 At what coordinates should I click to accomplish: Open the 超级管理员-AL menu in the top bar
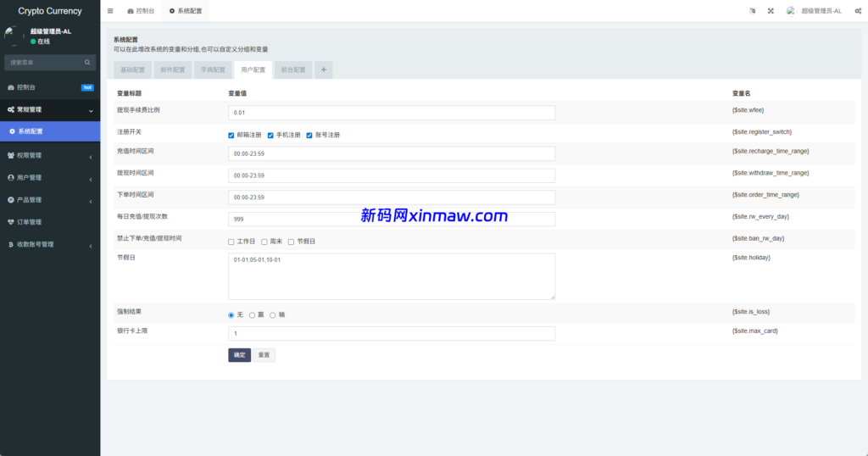click(815, 11)
